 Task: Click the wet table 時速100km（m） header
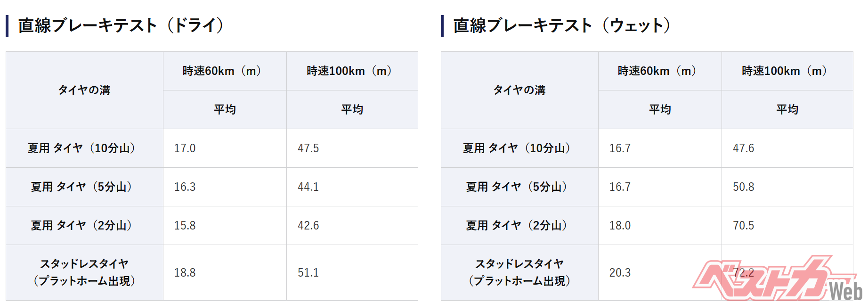point(787,71)
